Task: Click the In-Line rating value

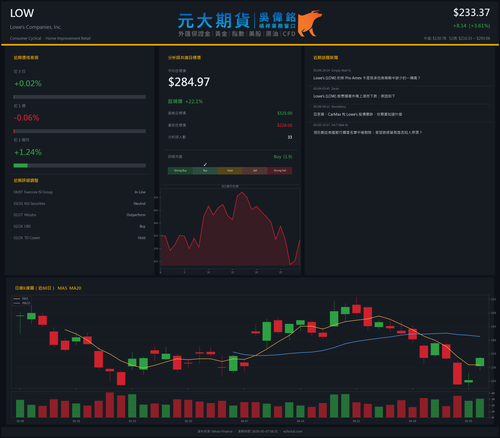Action: pos(140,192)
